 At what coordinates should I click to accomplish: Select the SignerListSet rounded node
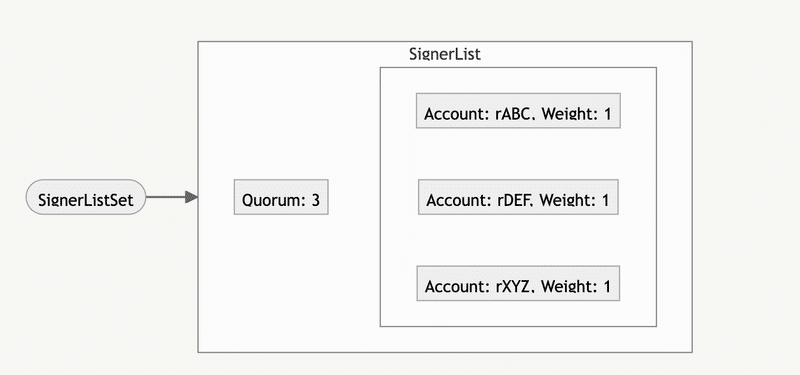point(86,197)
